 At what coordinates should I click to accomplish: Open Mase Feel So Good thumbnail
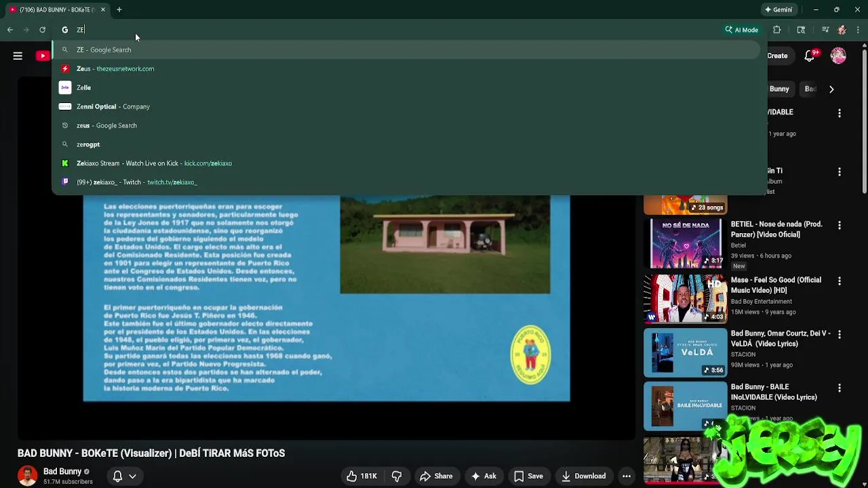pyautogui.click(x=685, y=298)
